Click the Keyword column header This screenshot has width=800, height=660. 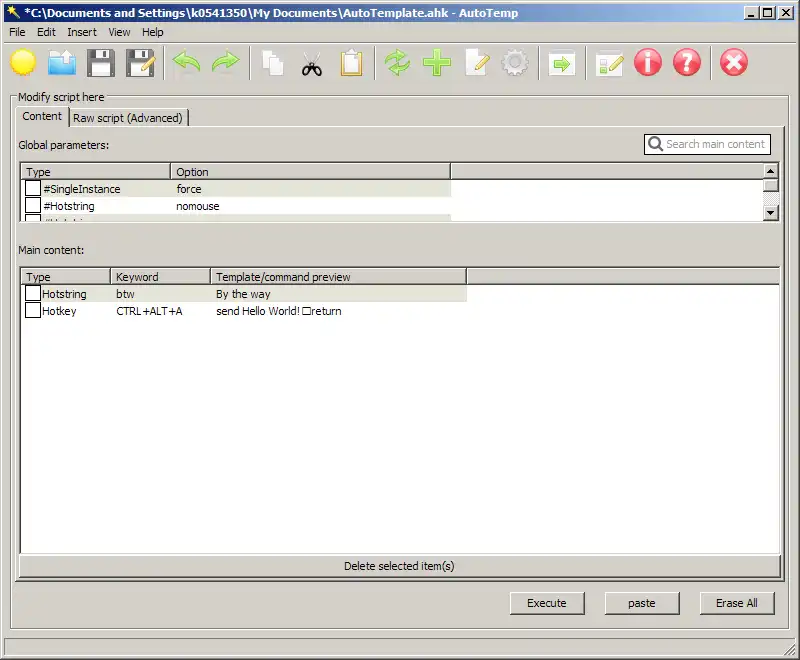tap(160, 277)
